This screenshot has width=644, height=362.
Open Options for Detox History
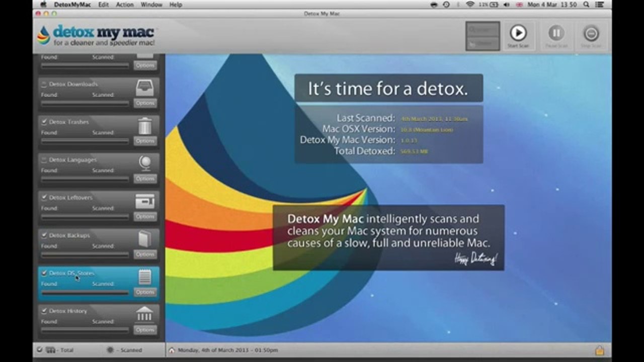pyautogui.click(x=145, y=330)
